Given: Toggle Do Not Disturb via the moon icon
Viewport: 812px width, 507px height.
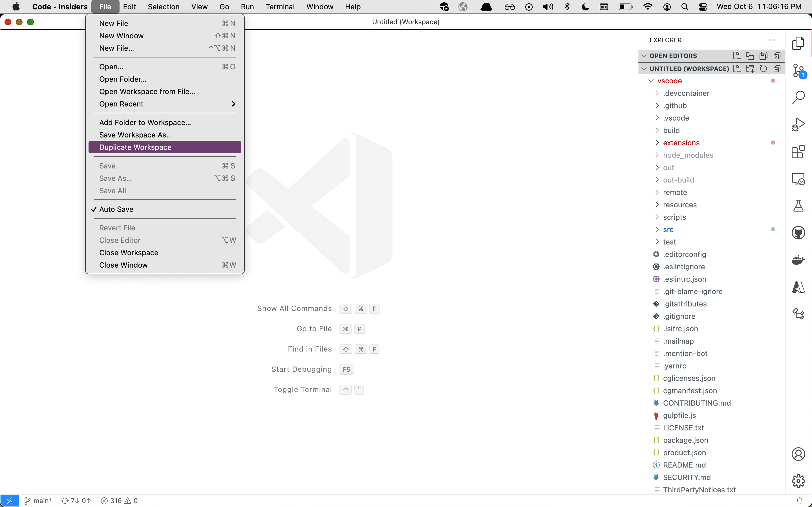Looking at the screenshot, I should tap(586, 6).
